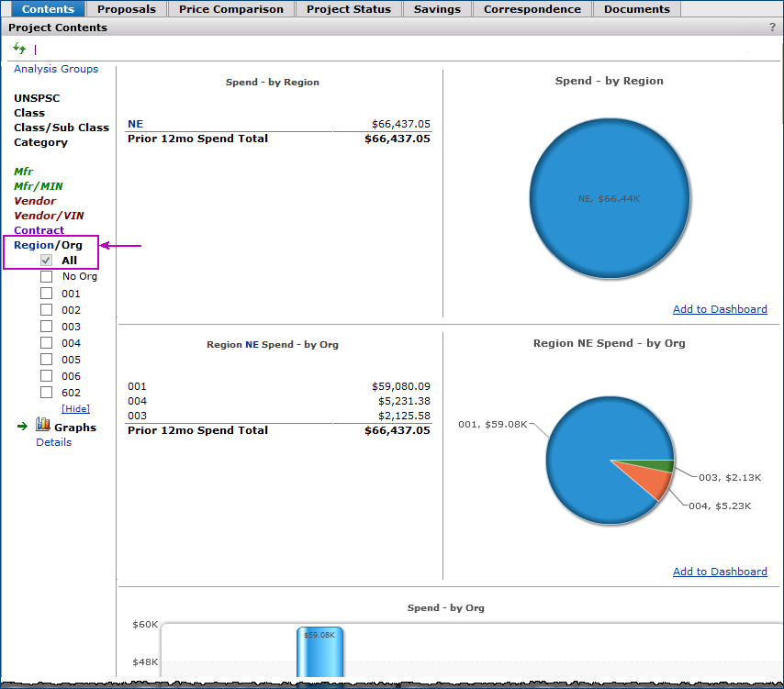Click the green refresh arrows icon
784x689 pixels.
[x=18, y=49]
